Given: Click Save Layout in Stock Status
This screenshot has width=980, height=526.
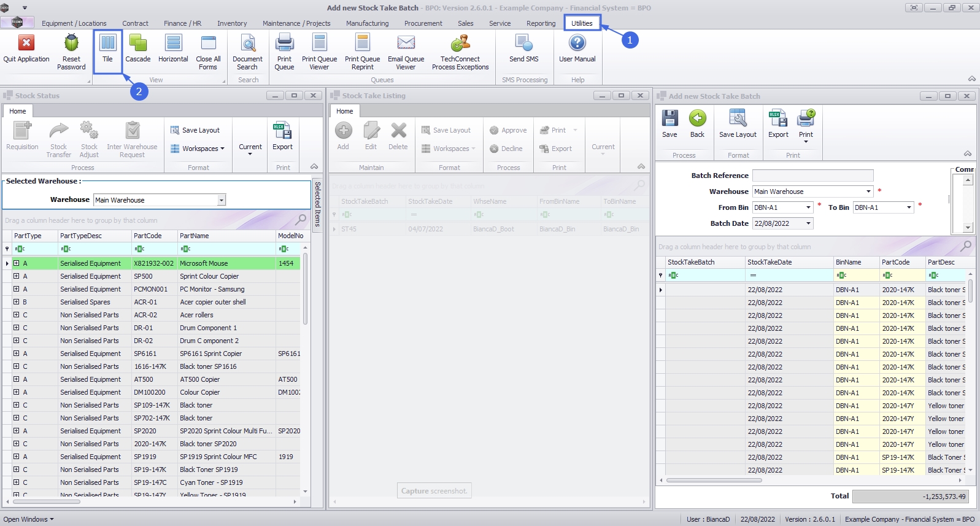Looking at the screenshot, I should (195, 130).
